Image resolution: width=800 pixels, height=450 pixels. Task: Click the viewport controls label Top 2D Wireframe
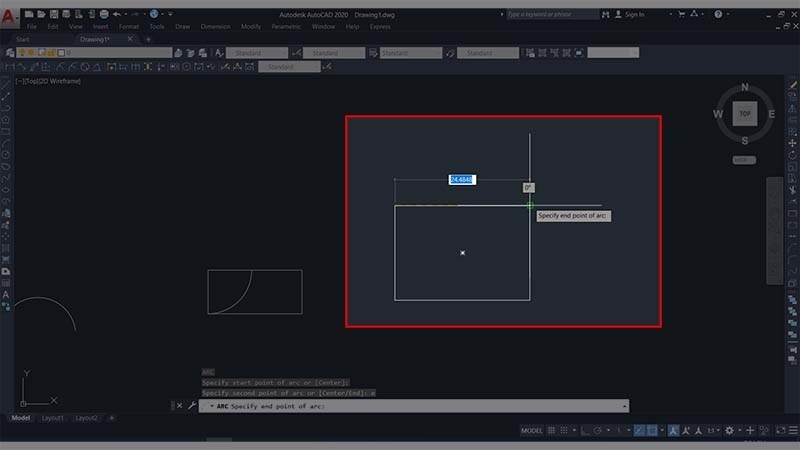tap(48, 81)
